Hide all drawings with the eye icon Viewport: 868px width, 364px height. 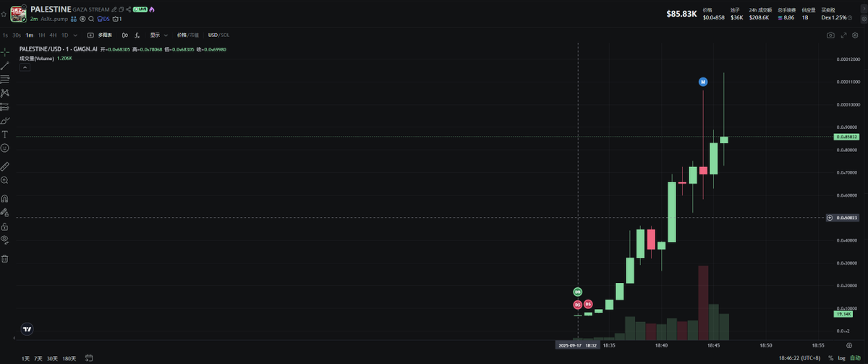pos(4,240)
